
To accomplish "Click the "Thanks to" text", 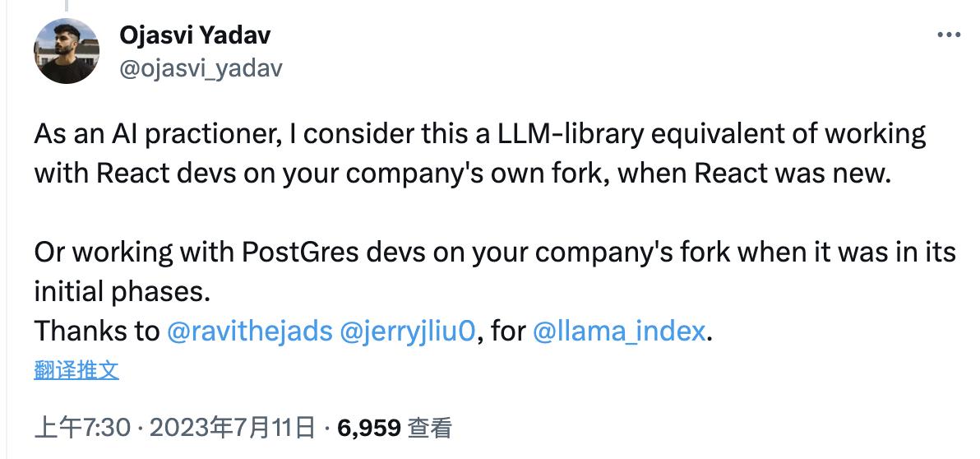I will point(96,331).
